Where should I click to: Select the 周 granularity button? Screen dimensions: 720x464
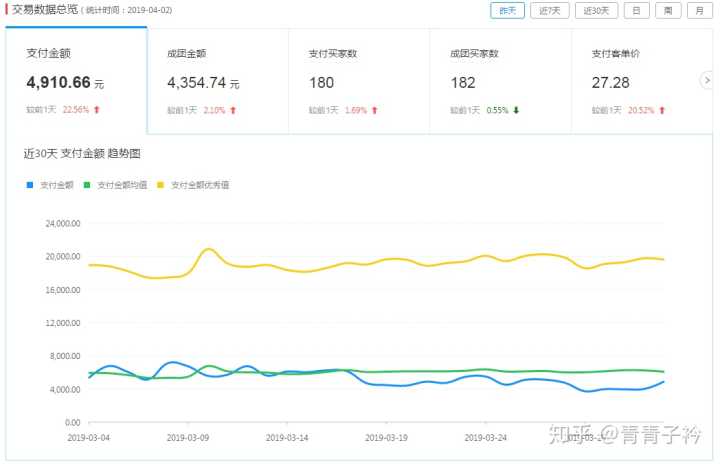coord(667,10)
